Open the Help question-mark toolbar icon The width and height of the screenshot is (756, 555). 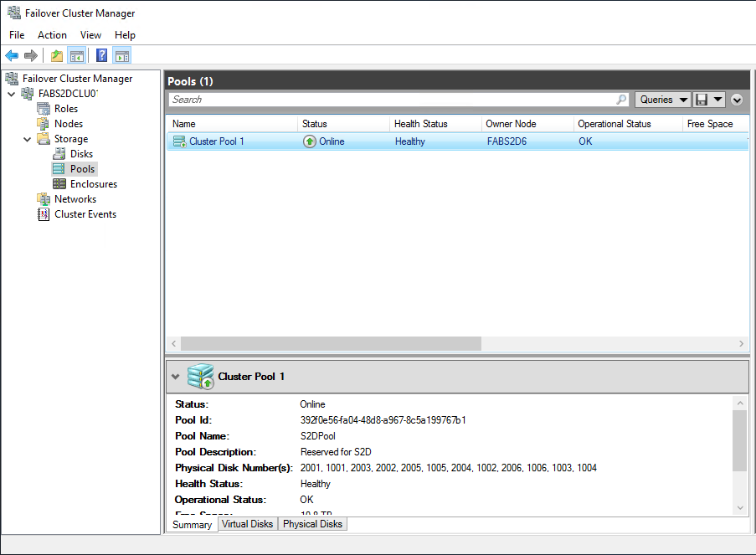click(x=102, y=56)
